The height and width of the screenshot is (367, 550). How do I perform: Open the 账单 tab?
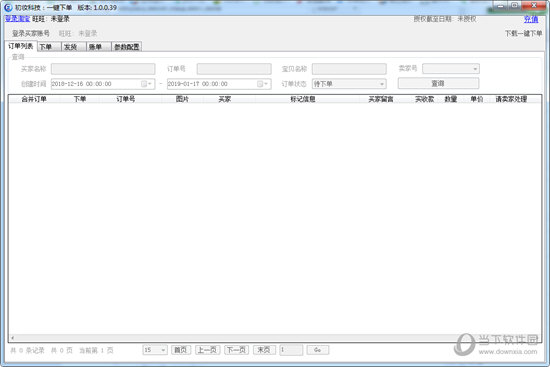pos(99,47)
